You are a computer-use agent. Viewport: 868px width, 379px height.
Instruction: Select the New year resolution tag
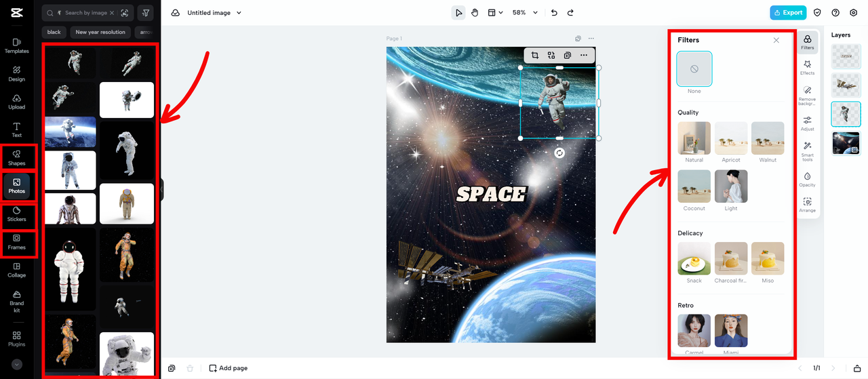coord(100,32)
